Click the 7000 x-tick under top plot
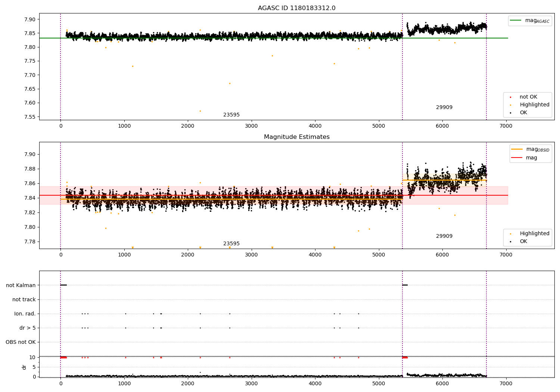Screen dimensions: 560x392 point(506,126)
